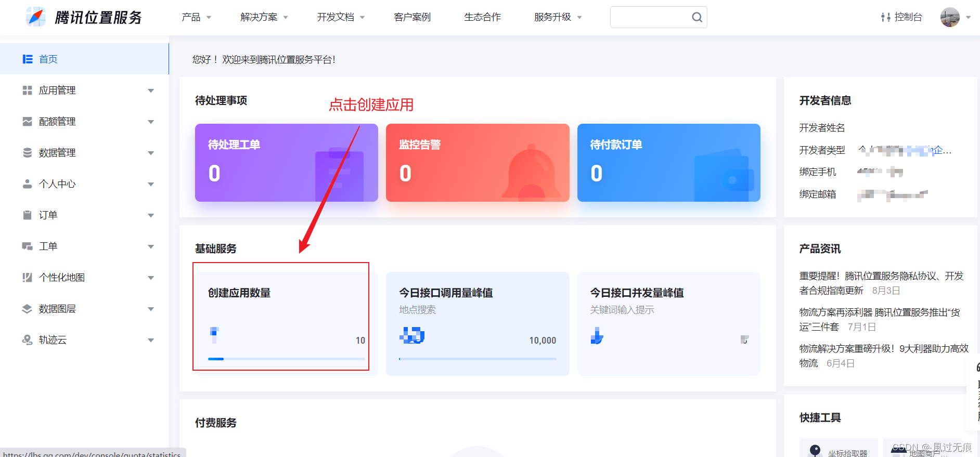
Task: Select 首页 in the sidebar
Action: point(84,59)
